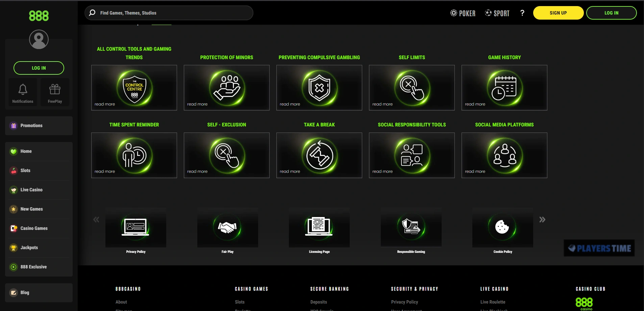Click Log In button in top bar
This screenshot has height=311, width=644.
pos(612,13)
